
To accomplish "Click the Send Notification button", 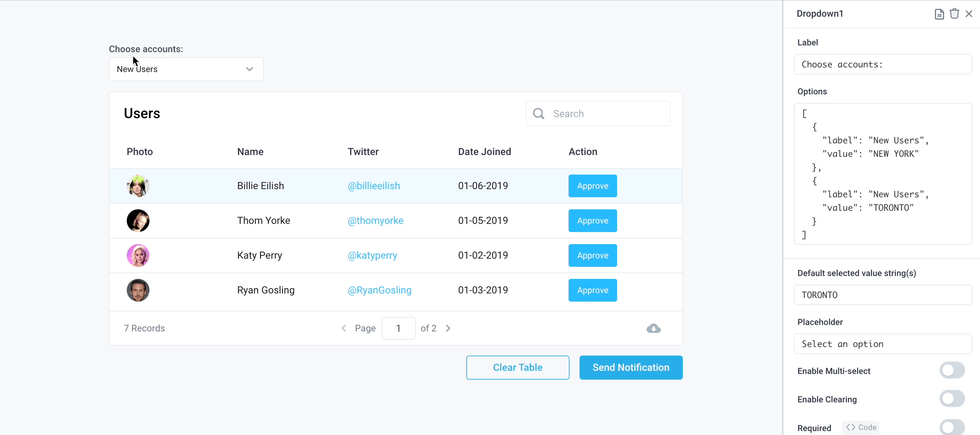I will [631, 367].
